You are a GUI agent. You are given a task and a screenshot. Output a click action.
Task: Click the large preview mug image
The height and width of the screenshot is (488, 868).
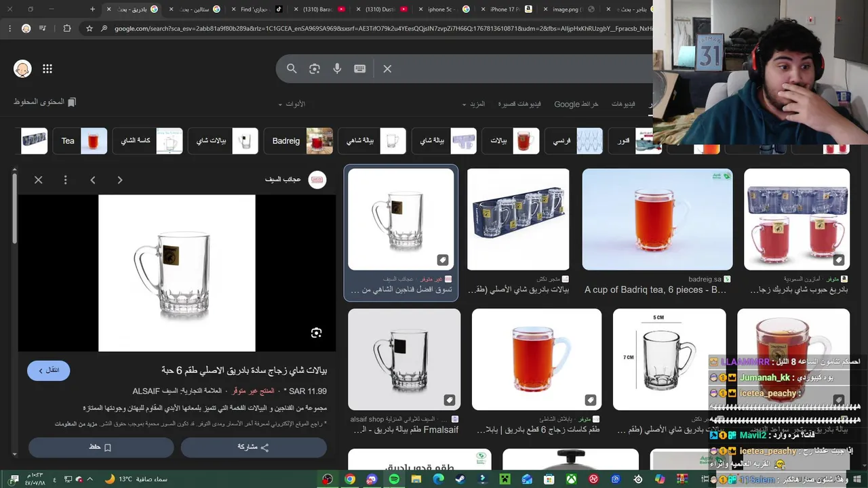point(177,273)
